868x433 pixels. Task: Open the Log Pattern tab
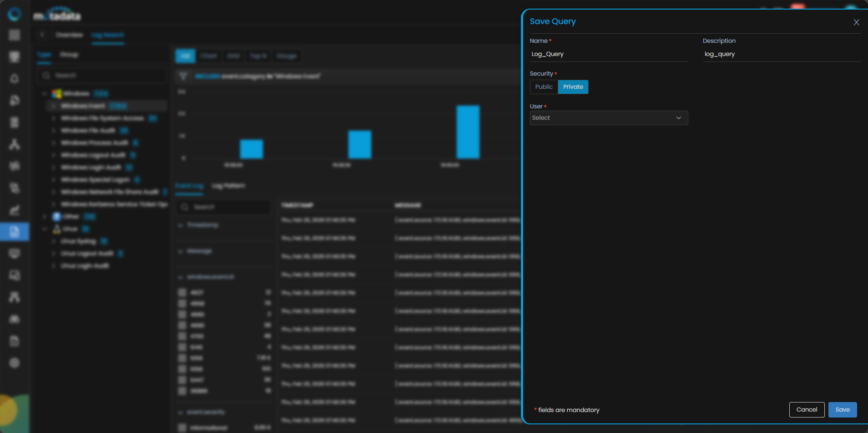228,186
